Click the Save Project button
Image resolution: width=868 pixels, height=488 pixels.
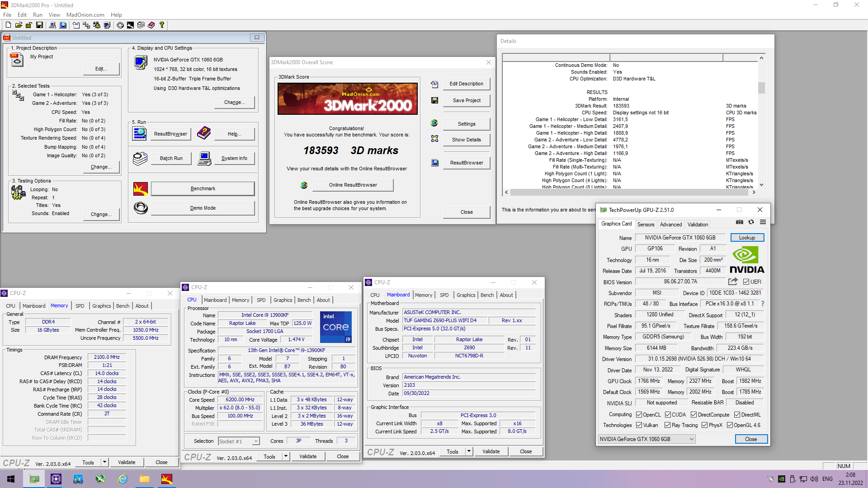[x=467, y=100]
